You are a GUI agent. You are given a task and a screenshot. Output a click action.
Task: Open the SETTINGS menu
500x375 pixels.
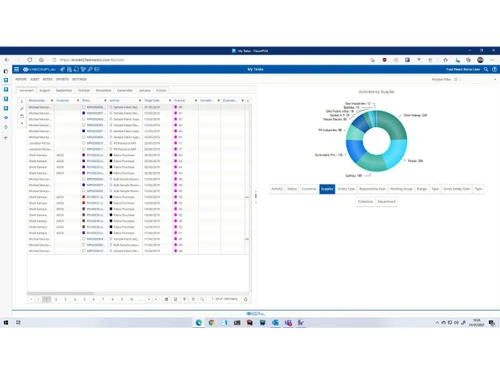coord(79,79)
